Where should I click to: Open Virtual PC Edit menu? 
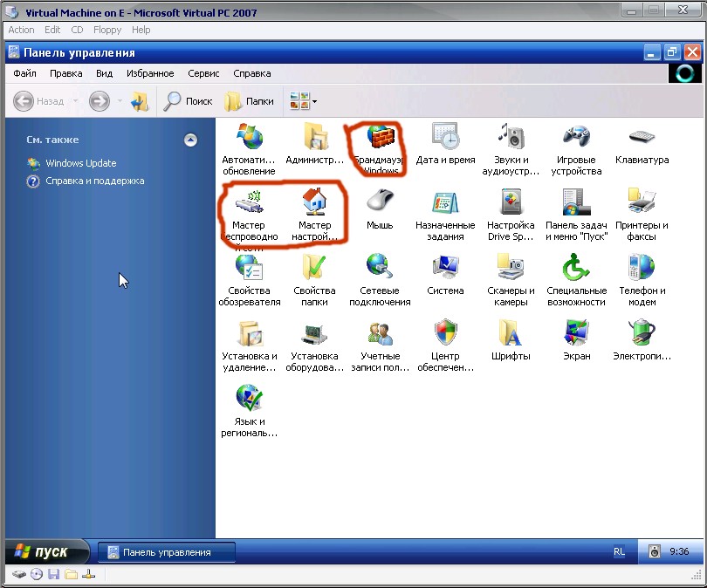(x=52, y=30)
